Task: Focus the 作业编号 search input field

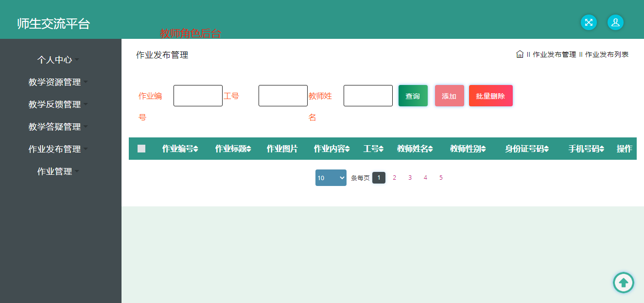Action: tap(198, 96)
